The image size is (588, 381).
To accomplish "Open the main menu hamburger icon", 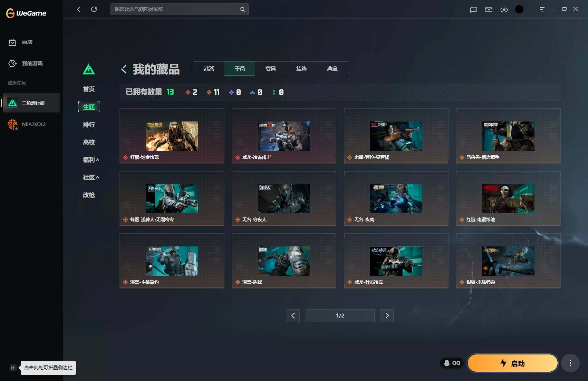I will 542,9.
